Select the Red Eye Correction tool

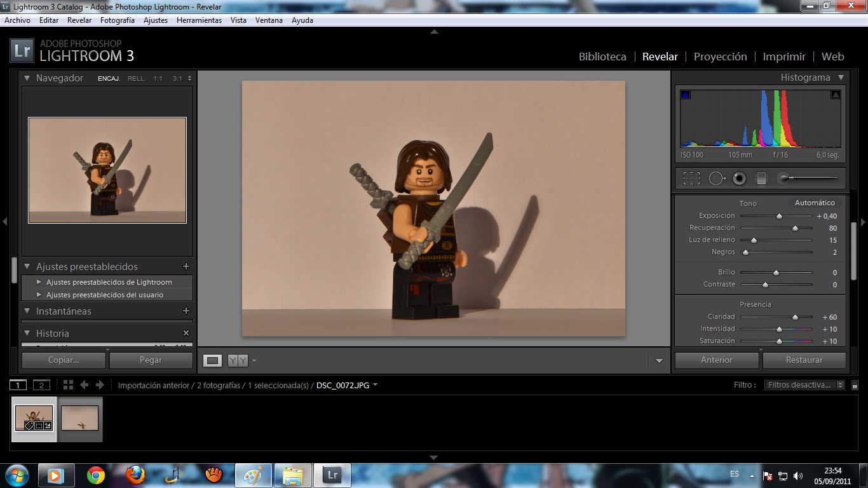739,179
